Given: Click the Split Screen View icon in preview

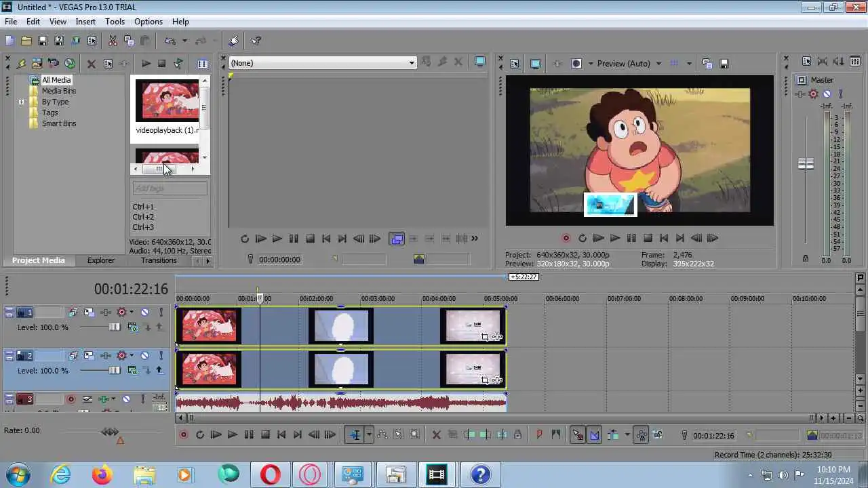Looking at the screenshot, I should point(576,64).
